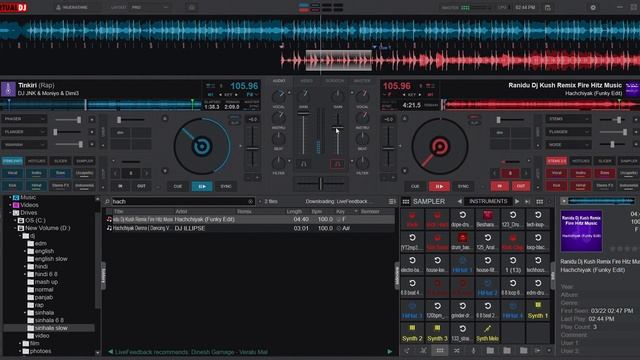Open the right deck STEMS effect dropdown
This screenshot has width=640, height=360.
(568, 119)
